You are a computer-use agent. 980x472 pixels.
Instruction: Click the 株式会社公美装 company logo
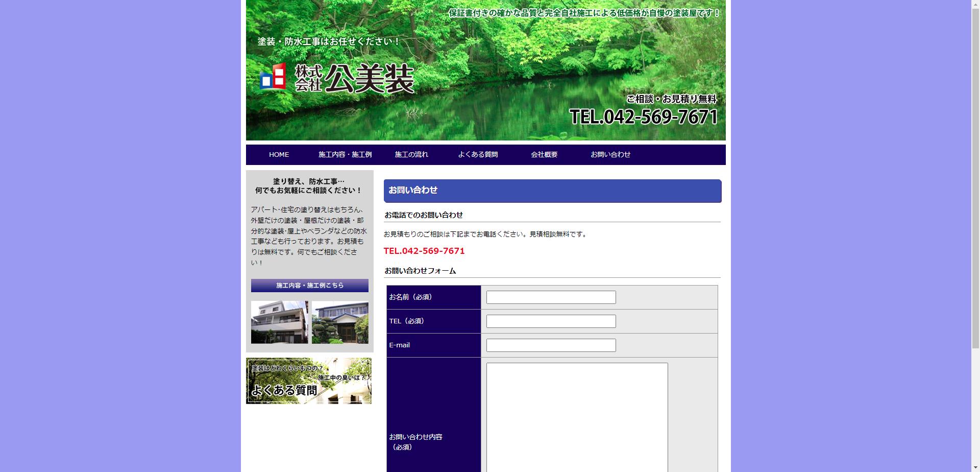click(337, 79)
